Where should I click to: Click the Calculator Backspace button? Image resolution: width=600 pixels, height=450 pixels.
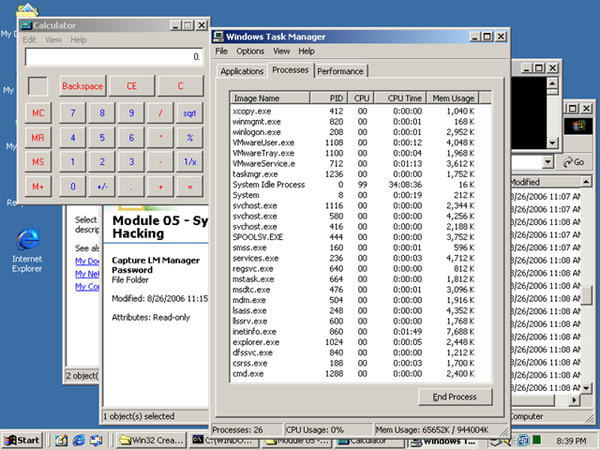(x=82, y=86)
